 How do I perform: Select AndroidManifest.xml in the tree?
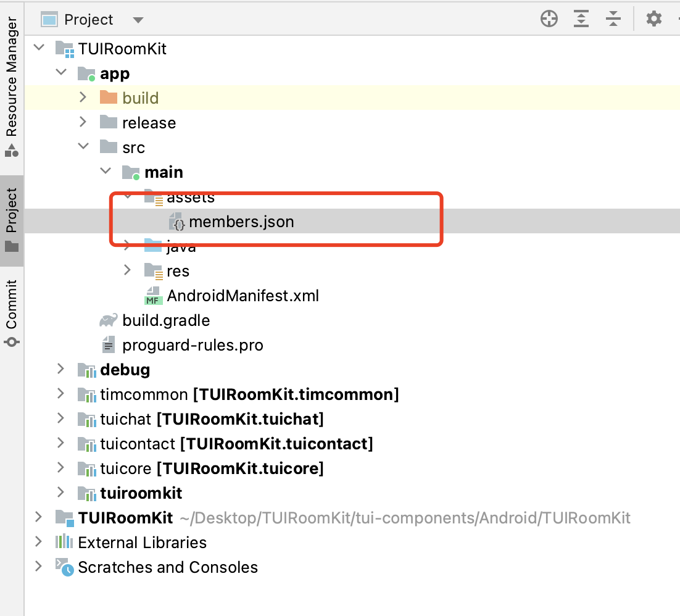pyautogui.click(x=243, y=296)
